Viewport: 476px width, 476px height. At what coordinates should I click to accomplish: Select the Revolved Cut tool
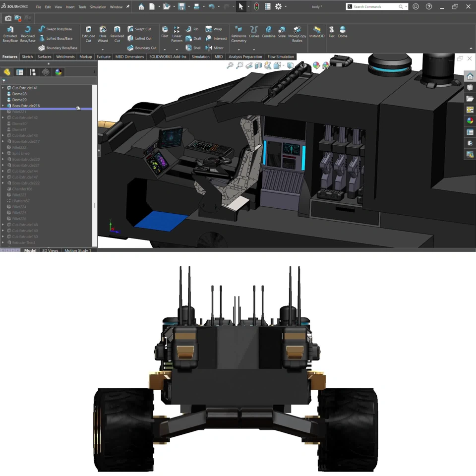point(117,34)
